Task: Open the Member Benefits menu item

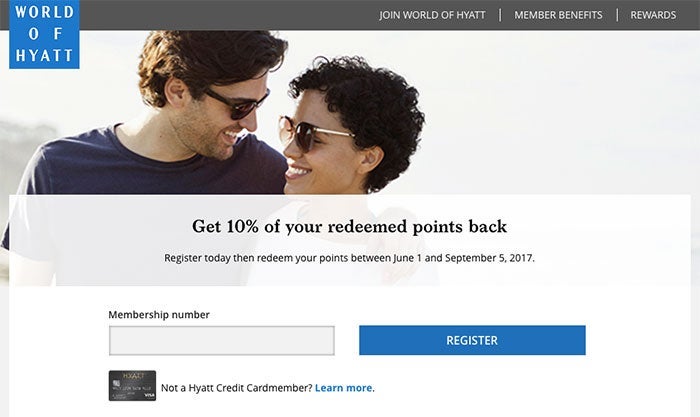Action: (558, 15)
